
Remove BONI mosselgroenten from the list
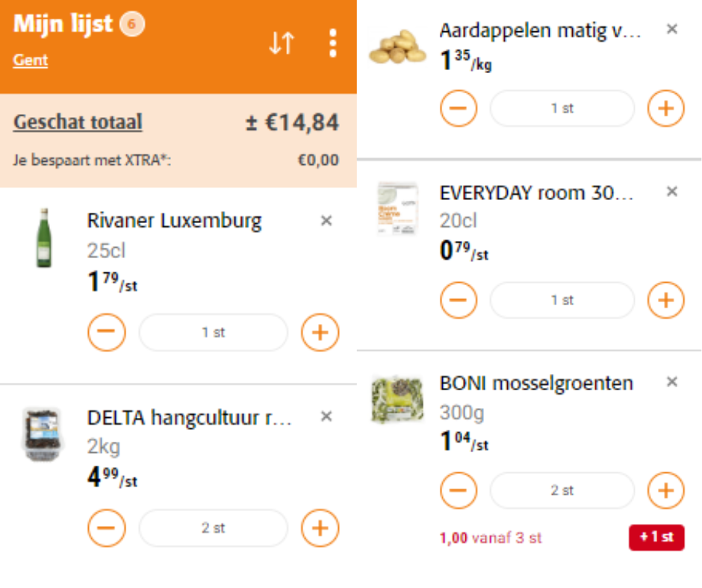[x=671, y=382]
